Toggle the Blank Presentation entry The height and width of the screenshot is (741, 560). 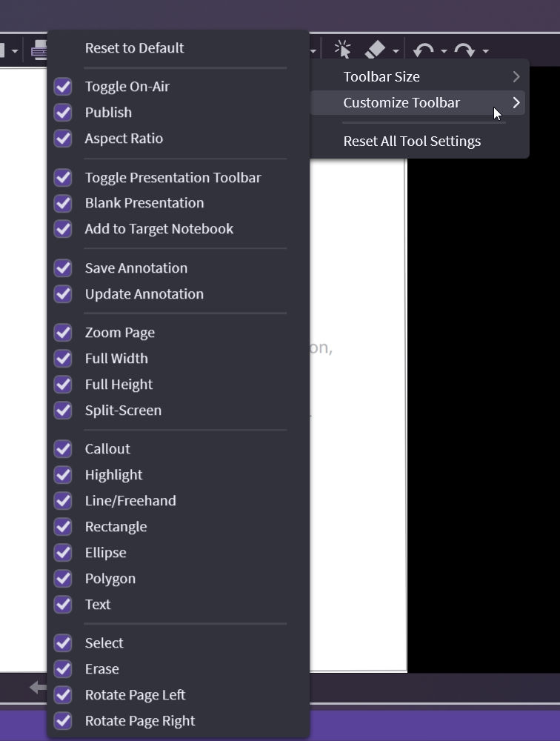click(63, 203)
